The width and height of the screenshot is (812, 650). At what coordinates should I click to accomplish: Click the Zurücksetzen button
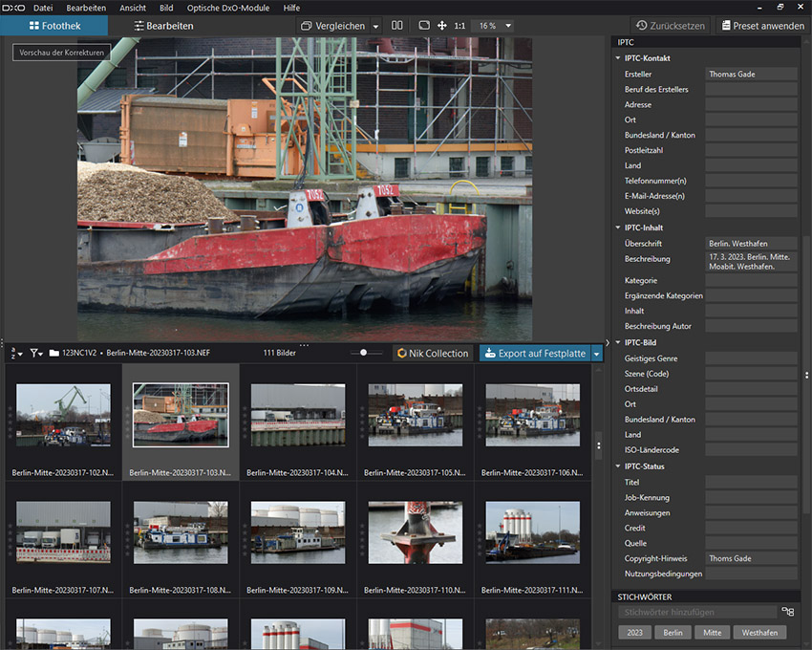click(670, 26)
